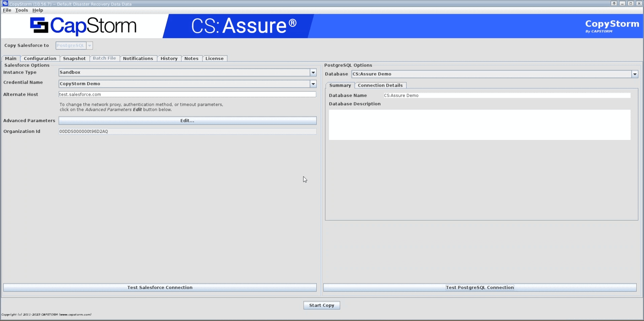Click the Advanced Parameters label
This screenshot has height=321, width=644.
click(29, 120)
